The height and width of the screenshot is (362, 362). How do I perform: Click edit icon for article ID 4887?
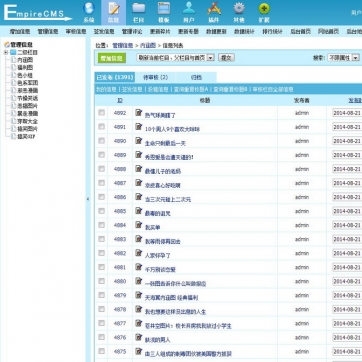[139, 183]
